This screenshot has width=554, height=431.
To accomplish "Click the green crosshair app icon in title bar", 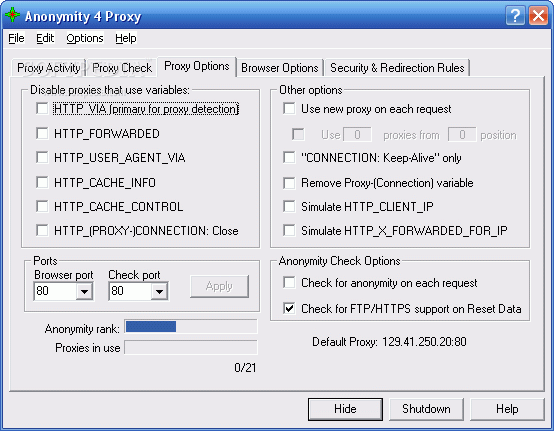I will point(12,15).
